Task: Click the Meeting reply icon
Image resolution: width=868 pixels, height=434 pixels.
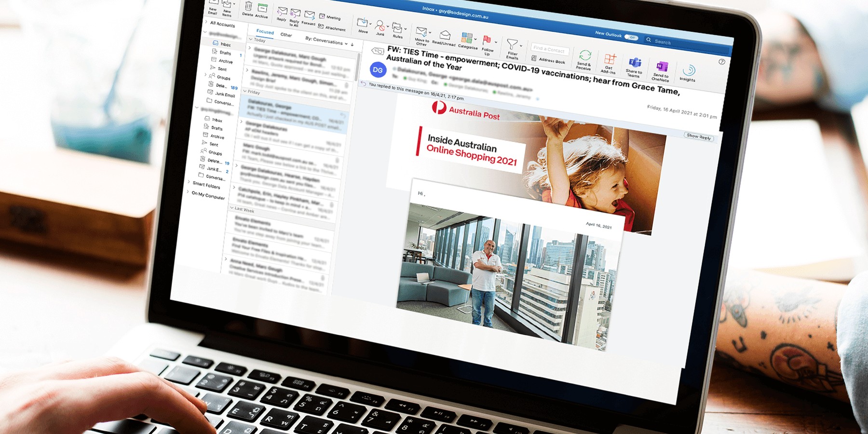Action: [329, 17]
